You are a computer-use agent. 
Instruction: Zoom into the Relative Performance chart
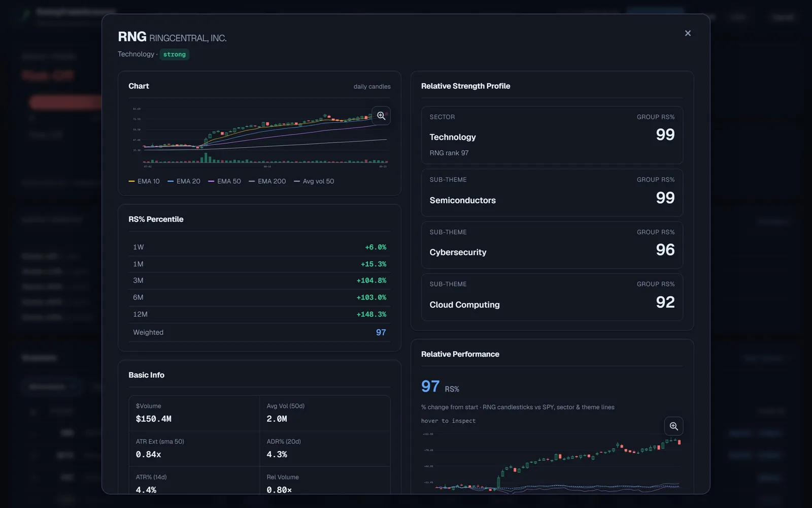[x=673, y=426]
